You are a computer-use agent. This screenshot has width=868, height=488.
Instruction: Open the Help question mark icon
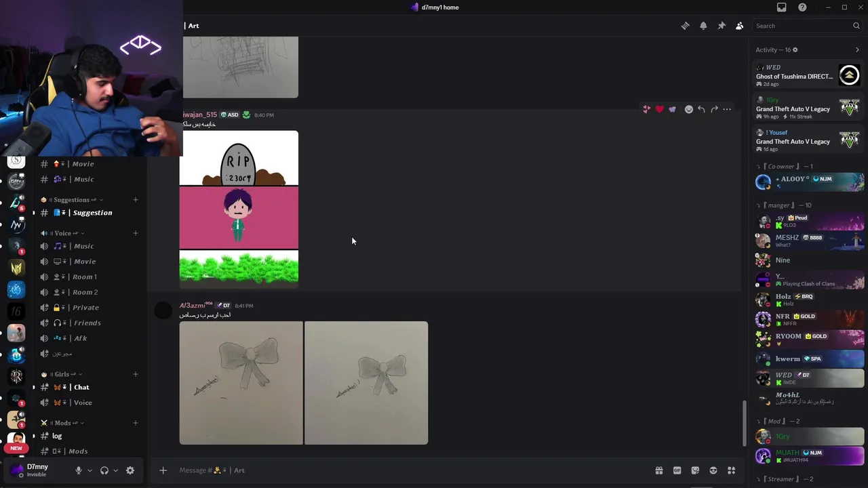pyautogui.click(x=802, y=7)
